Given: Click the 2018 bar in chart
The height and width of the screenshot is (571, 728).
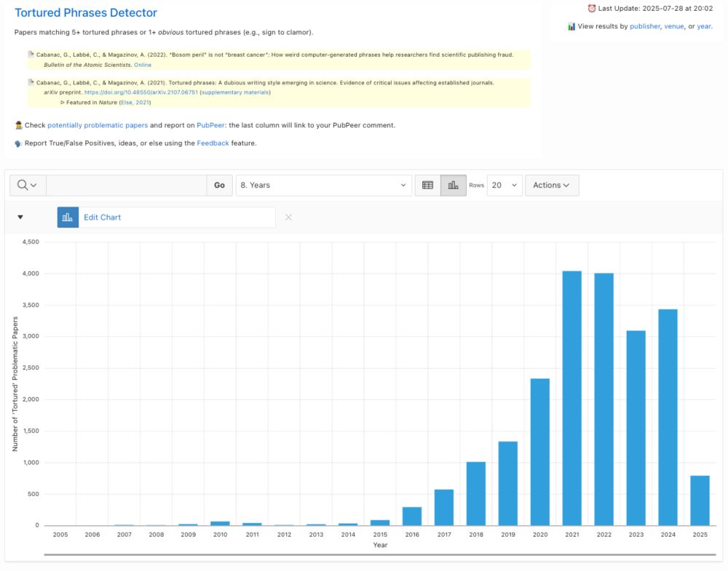Looking at the screenshot, I should tap(476, 494).
